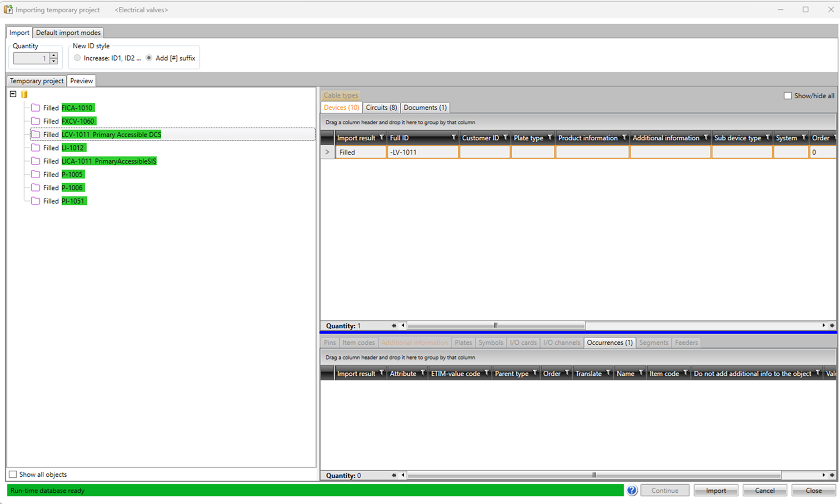Image resolution: width=840 pixels, height=504 pixels.
Task: Click the yellow database root icon
Action: (24, 94)
